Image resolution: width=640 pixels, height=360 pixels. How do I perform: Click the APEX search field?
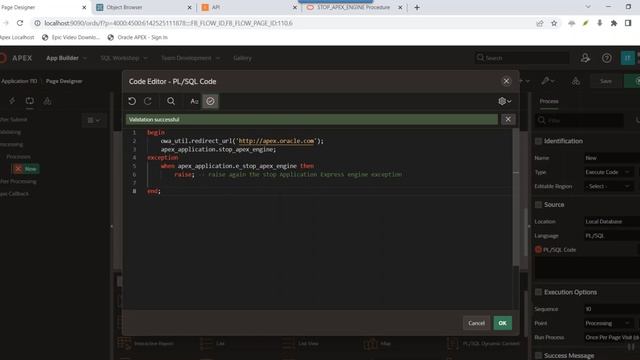coord(522,58)
